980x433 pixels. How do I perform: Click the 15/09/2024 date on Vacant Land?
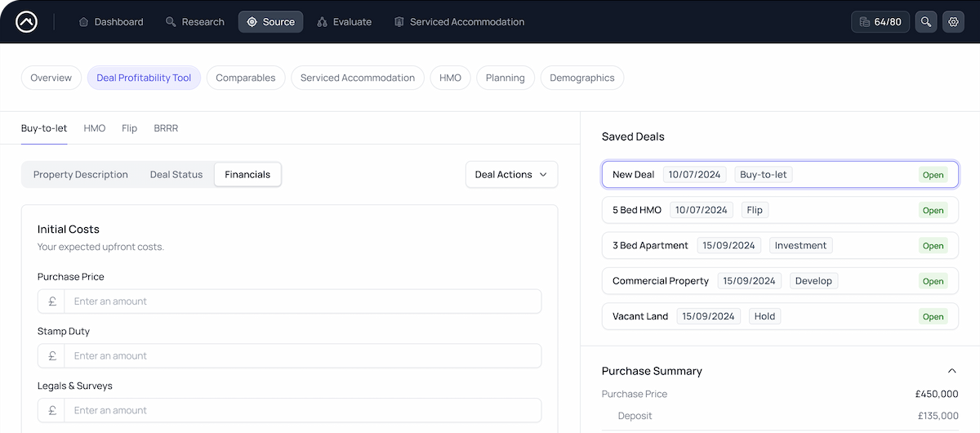point(709,316)
